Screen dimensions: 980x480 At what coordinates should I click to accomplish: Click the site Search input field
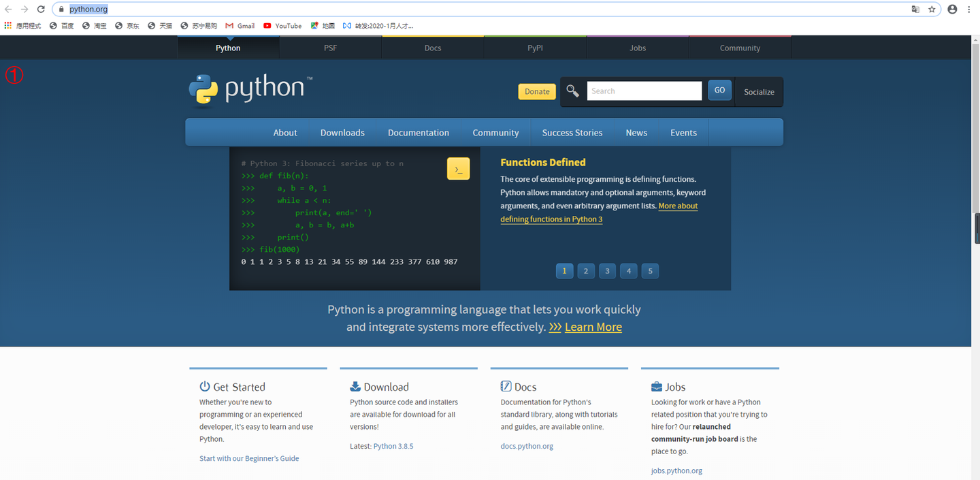(x=644, y=91)
